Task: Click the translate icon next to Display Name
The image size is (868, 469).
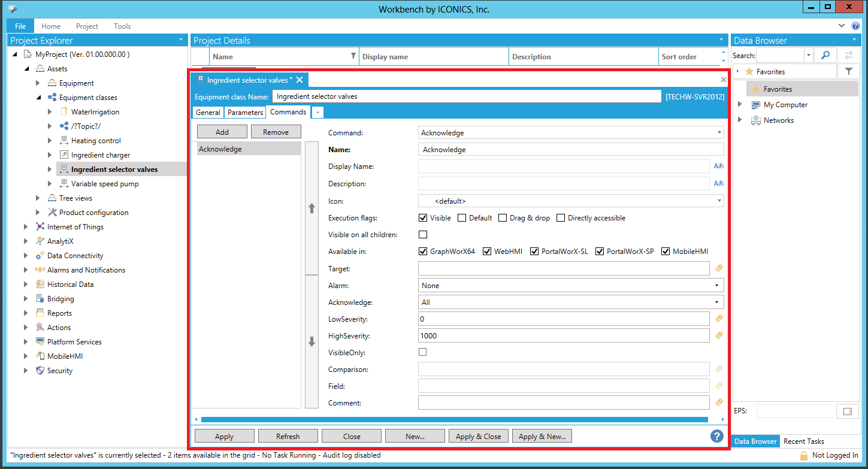Action: [719, 167]
